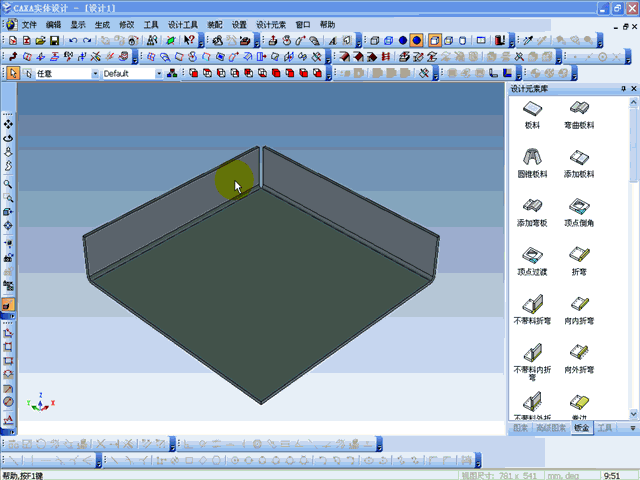Click the catalog vertical scrollbar thumb

click(633, 145)
